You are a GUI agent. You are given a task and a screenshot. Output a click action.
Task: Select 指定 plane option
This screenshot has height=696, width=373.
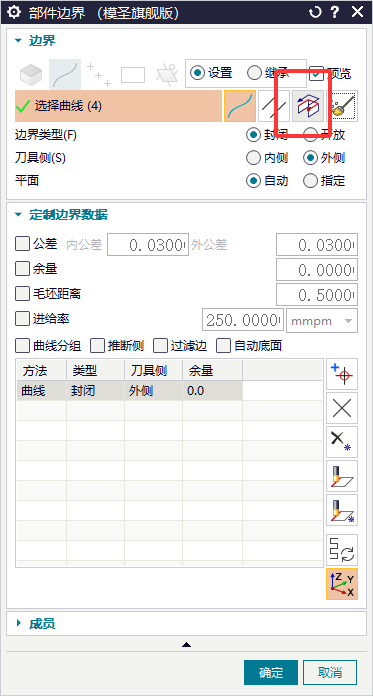tap(310, 181)
